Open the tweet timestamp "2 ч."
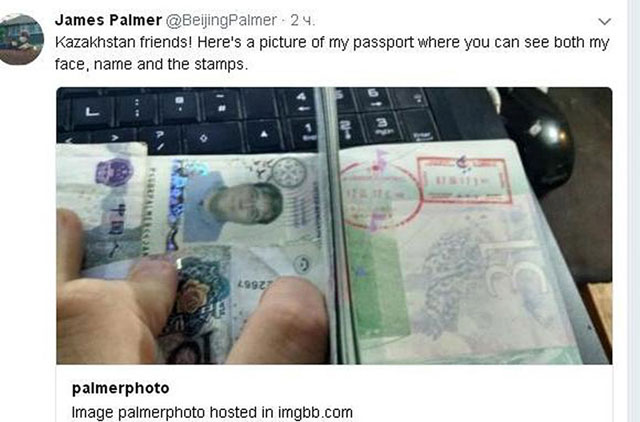Viewport: 640px width, 422px height. click(302, 20)
